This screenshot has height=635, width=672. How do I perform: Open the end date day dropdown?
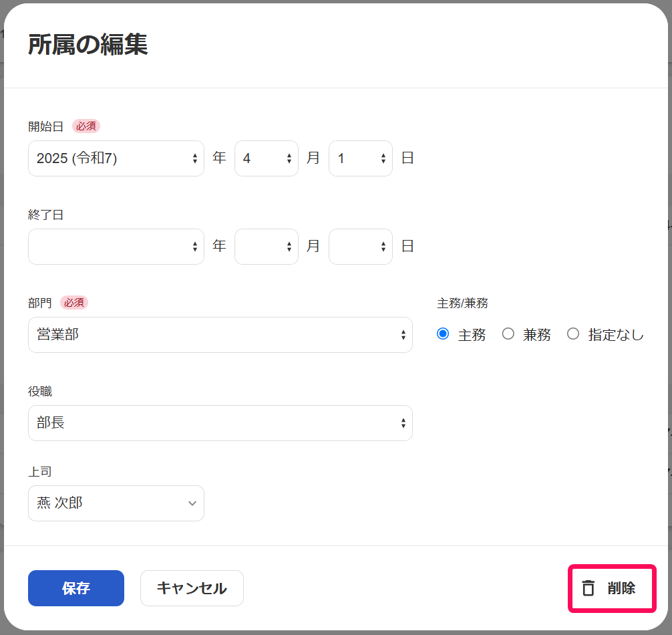360,247
